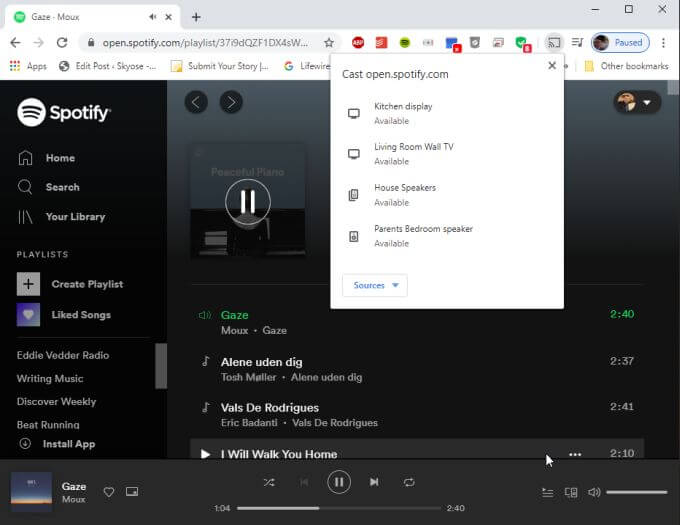This screenshot has width=680, height=525.
Task: Pause using the bottom player bar button
Action: [x=339, y=482]
